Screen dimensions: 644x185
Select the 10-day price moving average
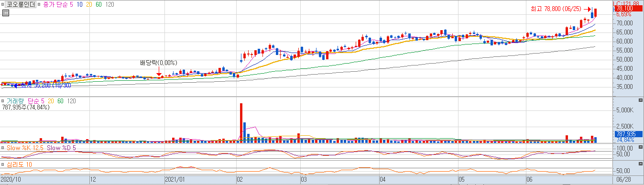pos(80,4)
